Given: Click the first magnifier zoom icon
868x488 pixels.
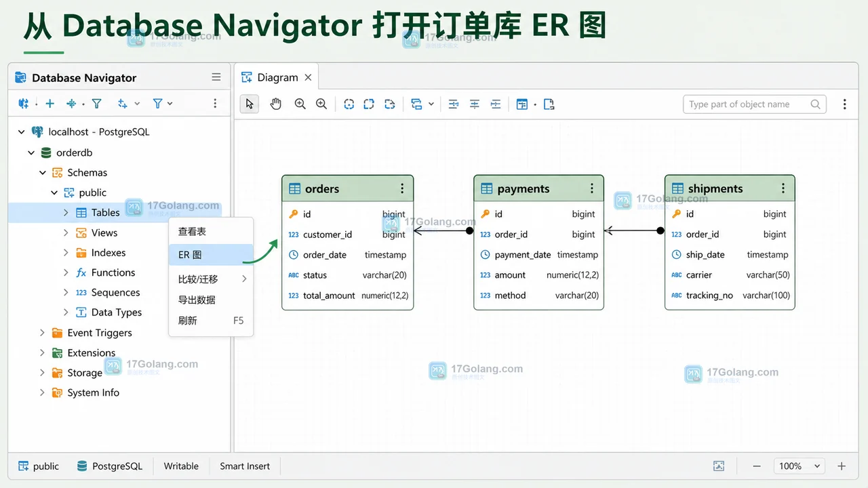Looking at the screenshot, I should coord(300,104).
